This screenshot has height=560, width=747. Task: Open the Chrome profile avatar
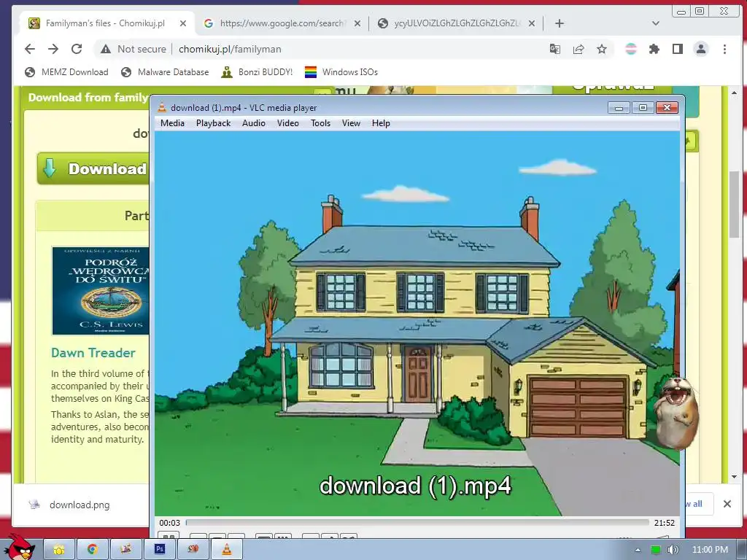click(701, 49)
